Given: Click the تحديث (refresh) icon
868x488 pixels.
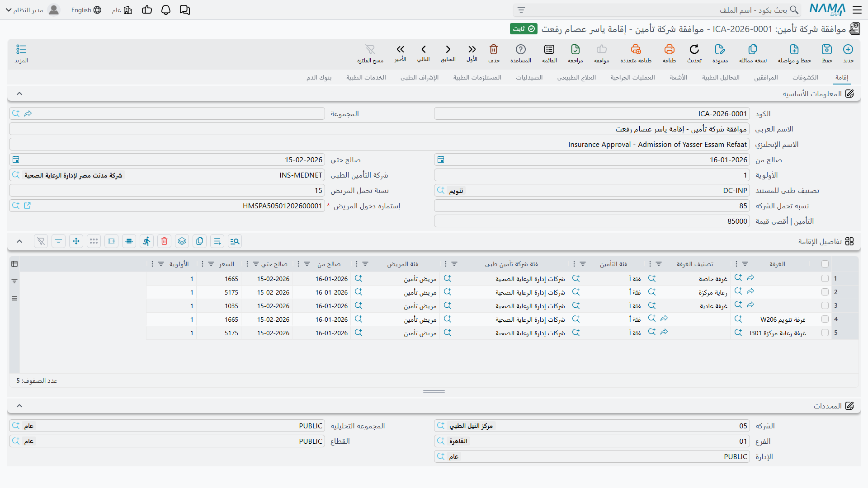Looking at the screenshot, I should pyautogui.click(x=694, y=49).
